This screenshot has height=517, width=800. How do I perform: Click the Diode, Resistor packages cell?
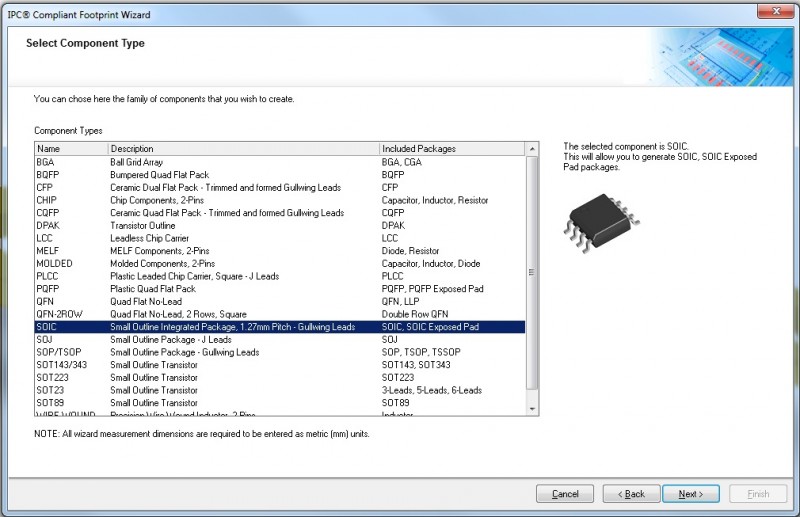410,251
